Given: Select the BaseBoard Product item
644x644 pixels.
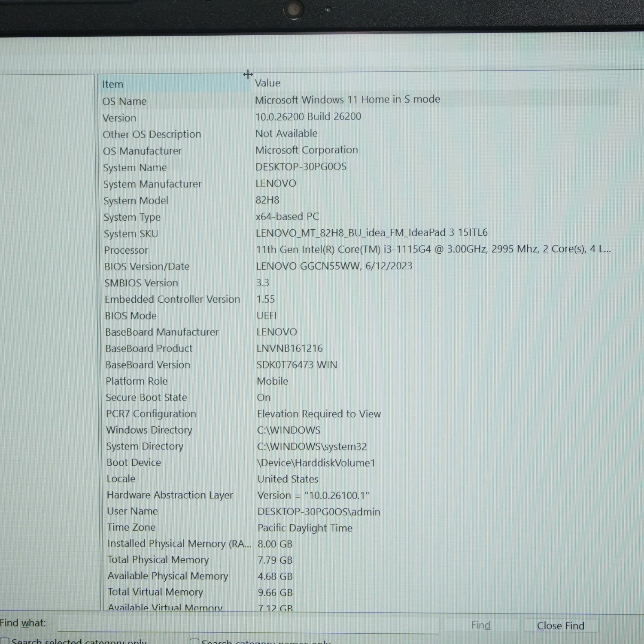Looking at the screenshot, I should click(x=149, y=348).
